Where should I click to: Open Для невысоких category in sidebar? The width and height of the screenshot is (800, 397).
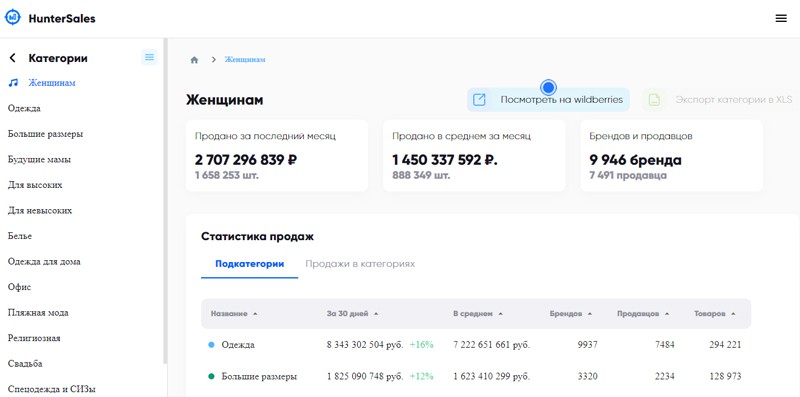40,210
